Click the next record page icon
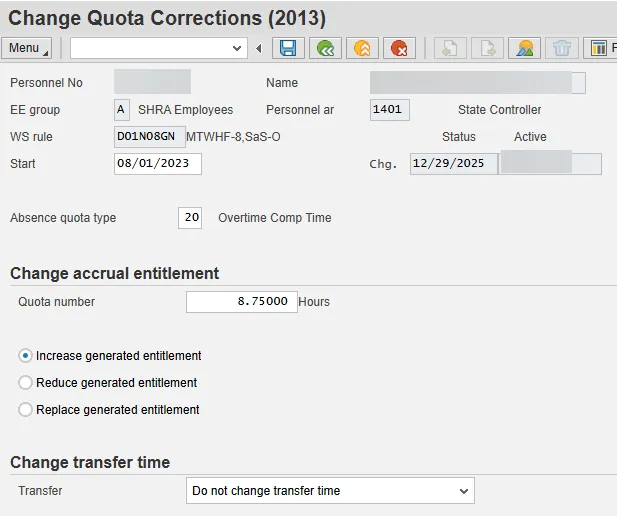 tap(488, 48)
